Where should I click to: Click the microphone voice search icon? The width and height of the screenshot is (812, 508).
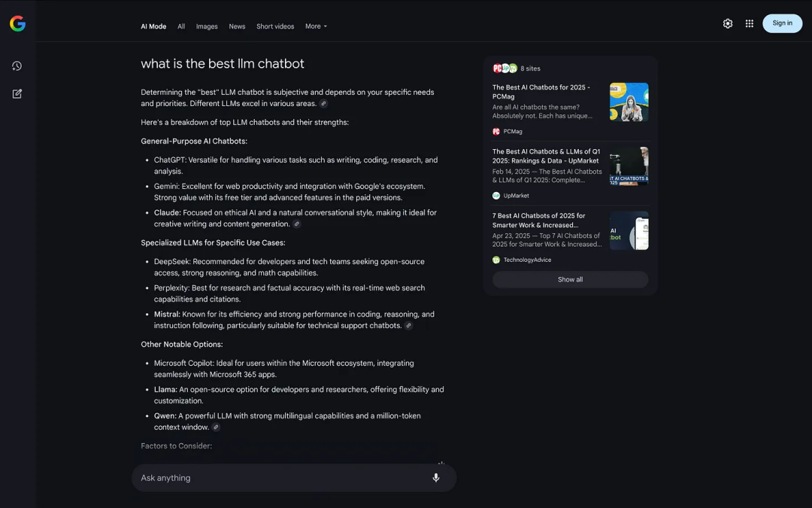(x=436, y=478)
